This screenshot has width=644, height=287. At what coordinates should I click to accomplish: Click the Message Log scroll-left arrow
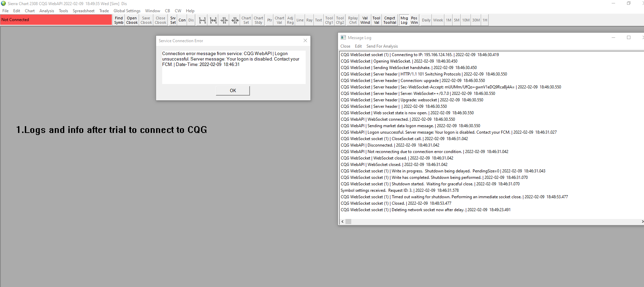coord(342,221)
